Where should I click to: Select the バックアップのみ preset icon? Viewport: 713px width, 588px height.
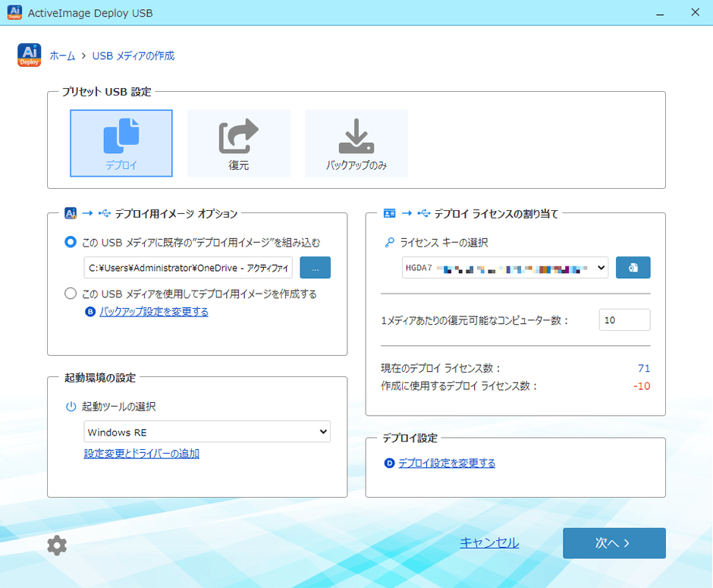tap(356, 143)
